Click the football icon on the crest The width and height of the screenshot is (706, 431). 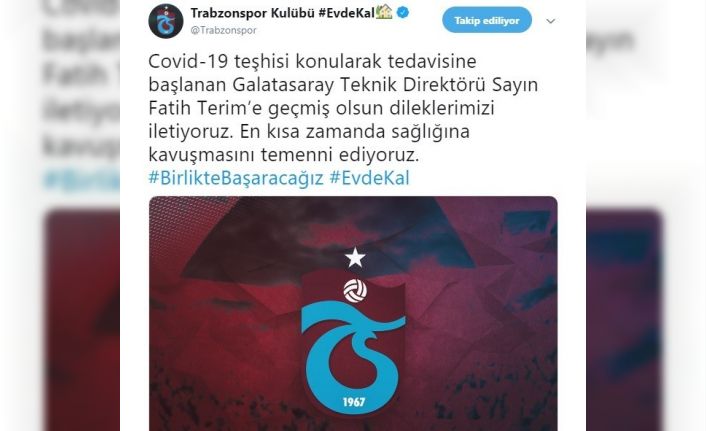tap(355, 291)
